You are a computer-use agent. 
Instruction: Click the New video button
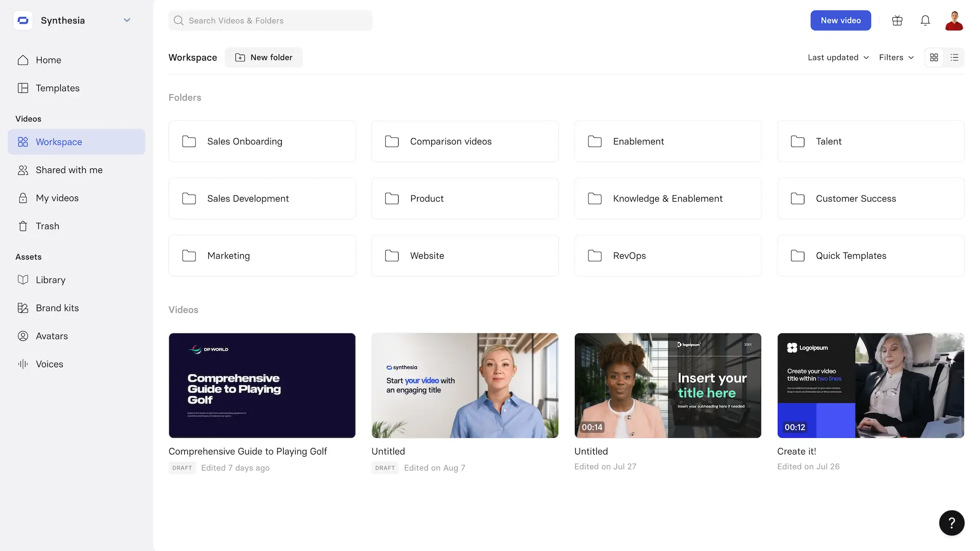coord(841,20)
